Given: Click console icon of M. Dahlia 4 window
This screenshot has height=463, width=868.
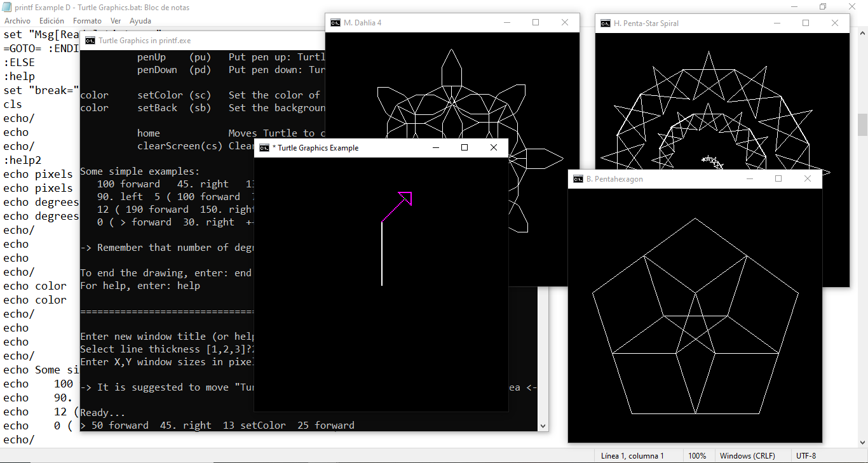Looking at the screenshot, I should 336,23.
